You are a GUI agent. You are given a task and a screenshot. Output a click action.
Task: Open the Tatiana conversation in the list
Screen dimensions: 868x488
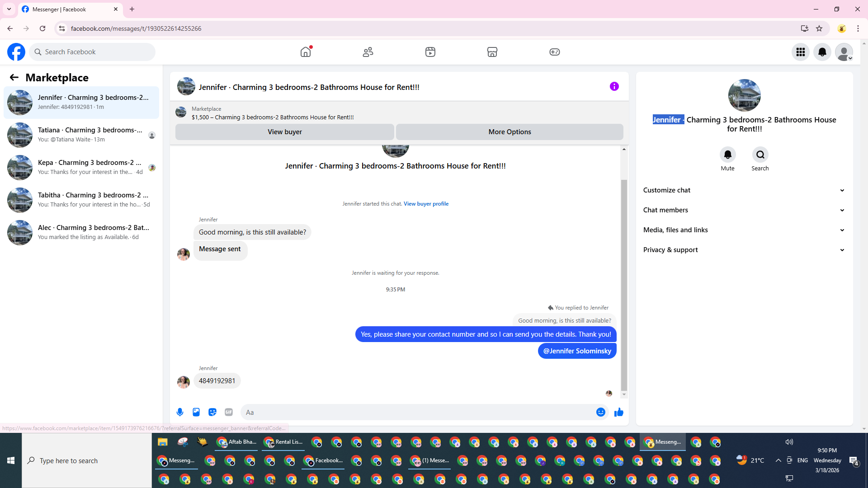[x=81, y=135]
